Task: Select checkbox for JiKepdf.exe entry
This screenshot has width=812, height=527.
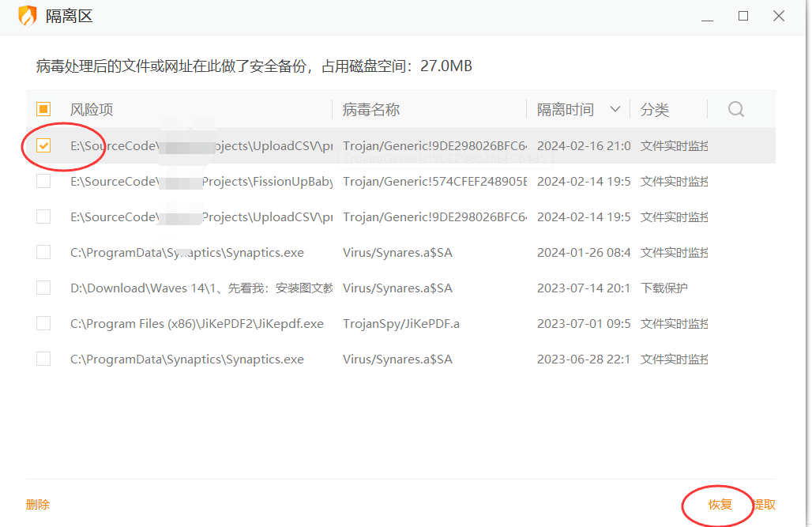Action: point(43,324)
